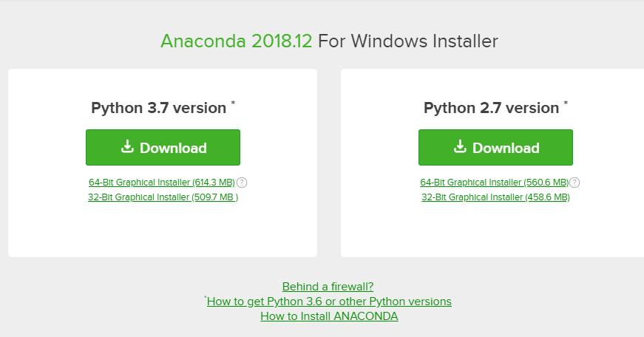Open How to get Python 3.6 link
Screen dimensions: 644x337
pos(329,302)
